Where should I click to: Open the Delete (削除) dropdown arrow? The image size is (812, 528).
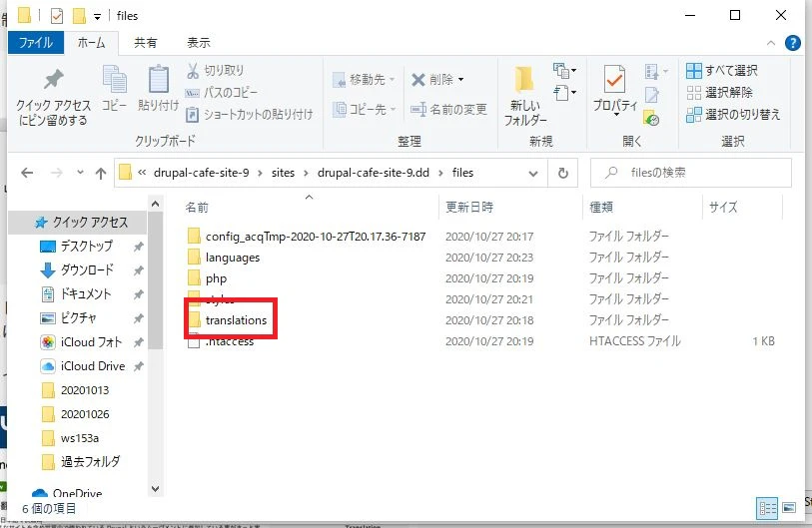460,80
